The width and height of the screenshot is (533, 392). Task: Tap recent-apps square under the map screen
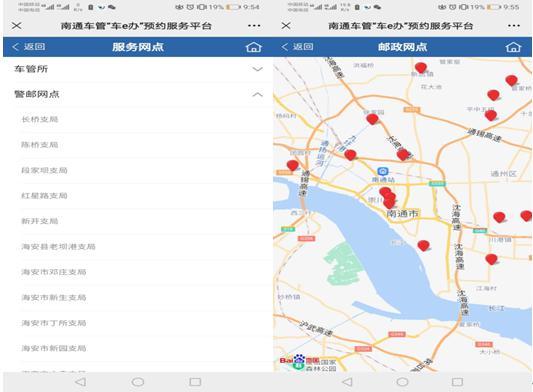pyautogui.click(x=457, y=382)
